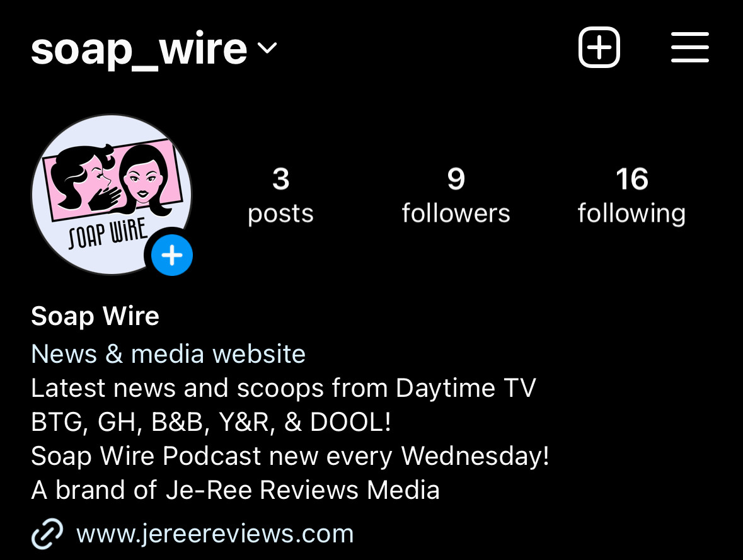Click the whispering women illustration in avatar
This screenshot has width=743, height=560.
coord(113,179)
